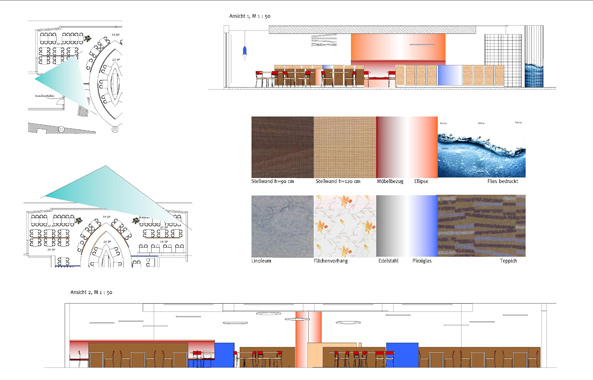Choose the blue gradient Plexiglas swatch
This screenshot has width=593, height=380.
point(422,226)
